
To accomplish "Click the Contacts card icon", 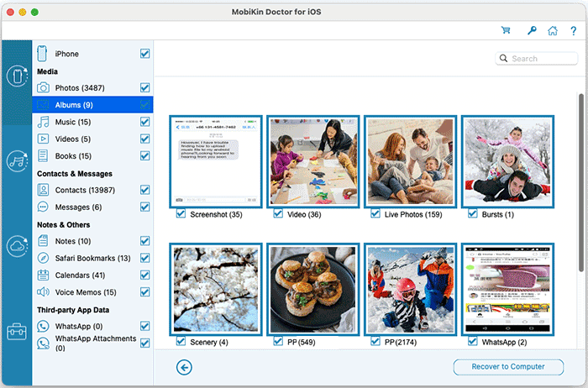I will [x=43, y=190].
